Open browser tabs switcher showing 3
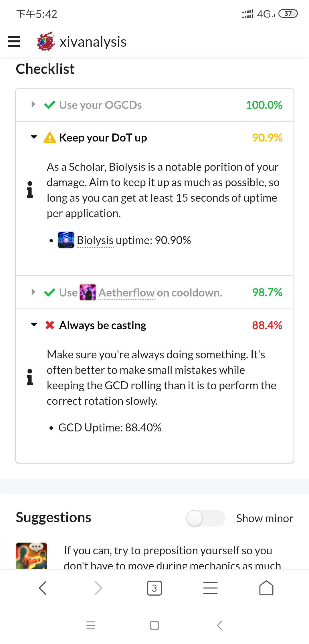309x644 pixels. (154, 588)
